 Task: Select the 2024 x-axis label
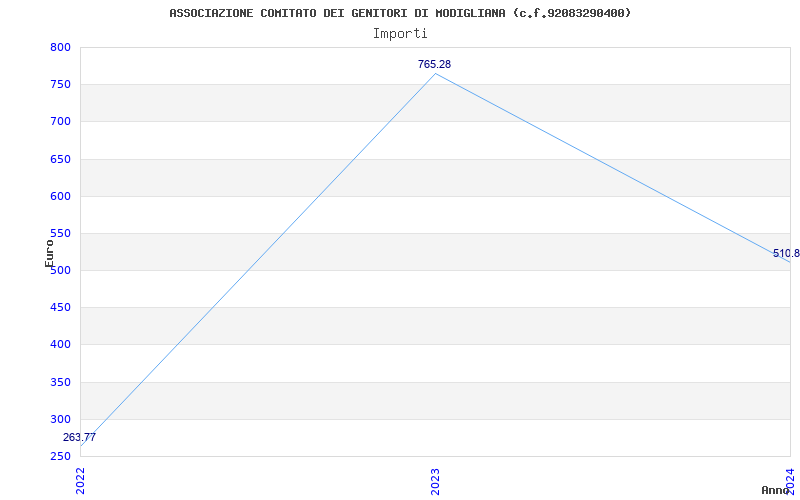coord(790,480)
